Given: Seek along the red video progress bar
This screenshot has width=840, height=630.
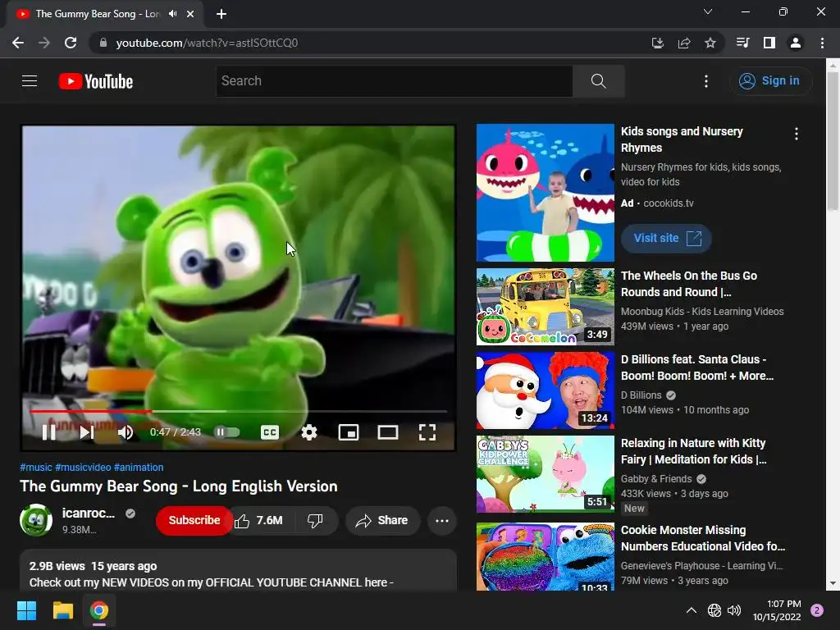Looking at the screenshot, I should 239,412.
